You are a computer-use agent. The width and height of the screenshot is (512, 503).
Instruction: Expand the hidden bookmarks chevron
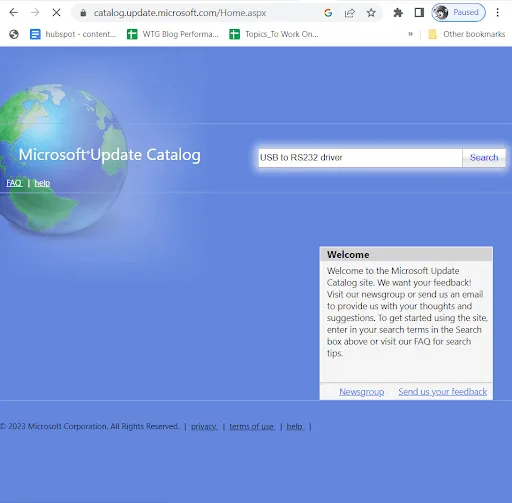point(410,34)
